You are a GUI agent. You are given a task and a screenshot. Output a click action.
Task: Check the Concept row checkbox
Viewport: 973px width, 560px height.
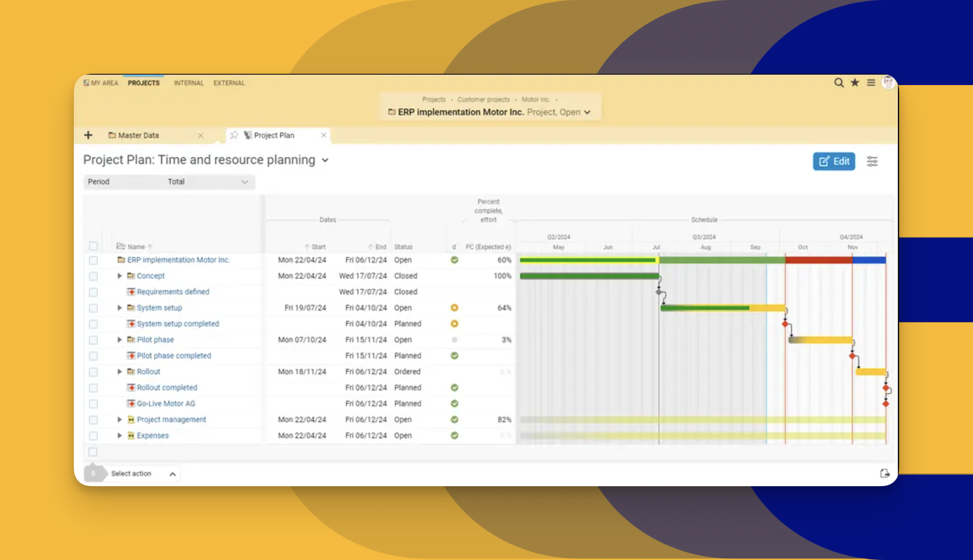(x=93, y=276)
